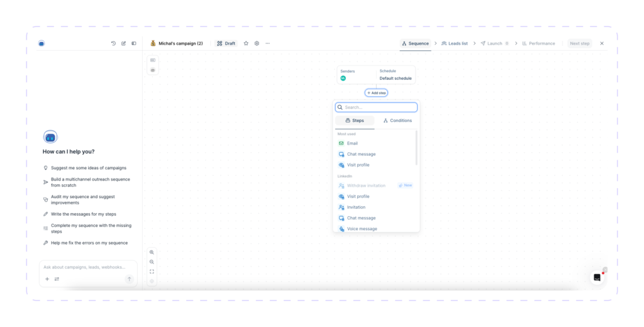The height and width of the screenshot is (327, 644).
Task: Zoom in on the canvas
Action: pos(152,252)
